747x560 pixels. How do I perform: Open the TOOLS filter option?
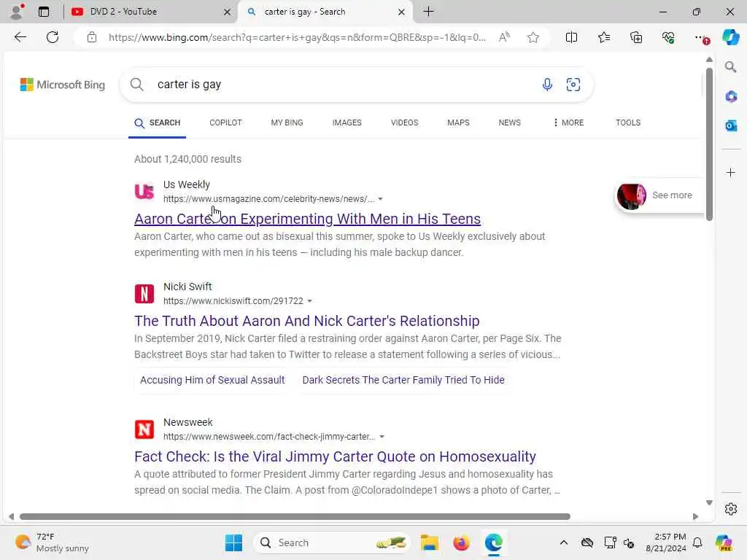[628, 122]
